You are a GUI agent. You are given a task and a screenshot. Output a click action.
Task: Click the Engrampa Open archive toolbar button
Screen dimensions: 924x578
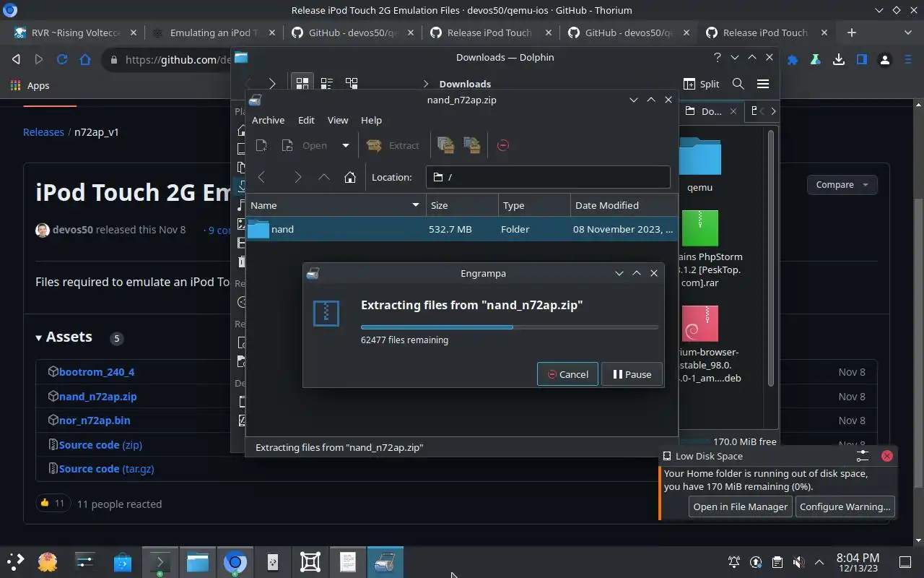[306, 145]
